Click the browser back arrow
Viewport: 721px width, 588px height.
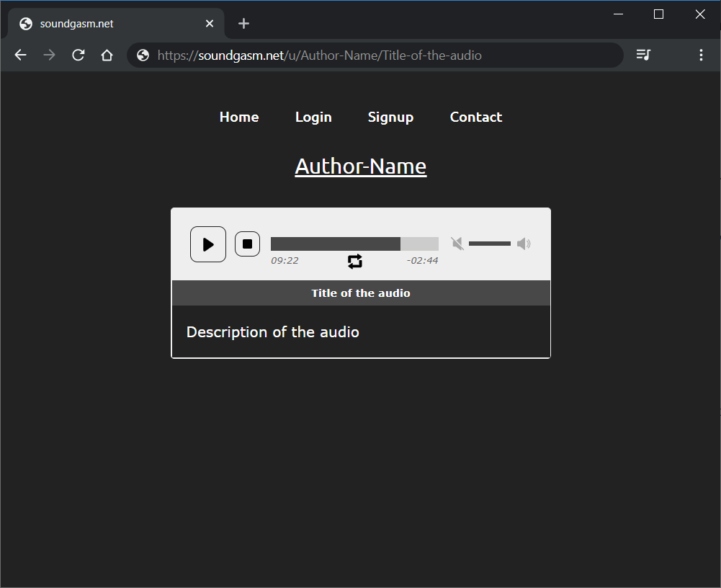click(20, 55)
